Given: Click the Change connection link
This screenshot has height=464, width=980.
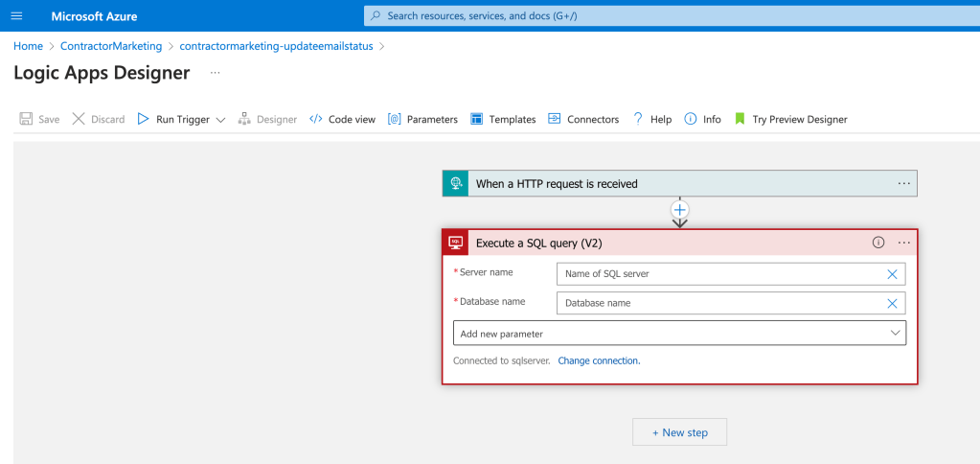Looking at the screenshot, I should pos(599,360).
